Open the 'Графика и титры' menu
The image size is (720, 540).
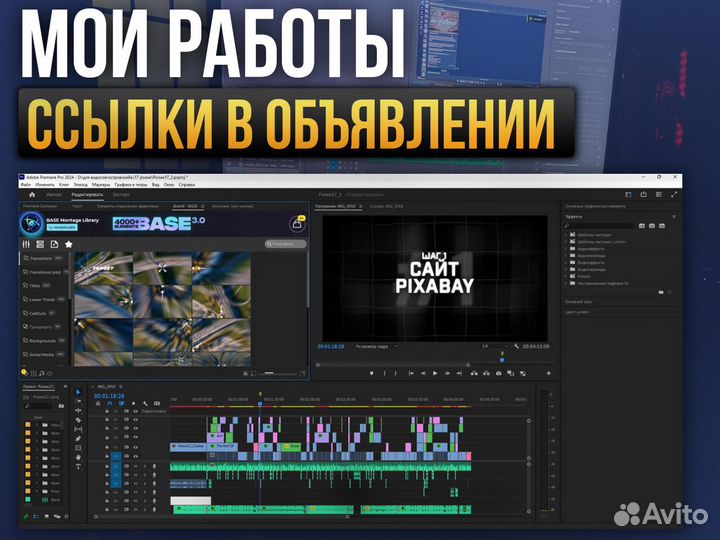click(131, 185)
